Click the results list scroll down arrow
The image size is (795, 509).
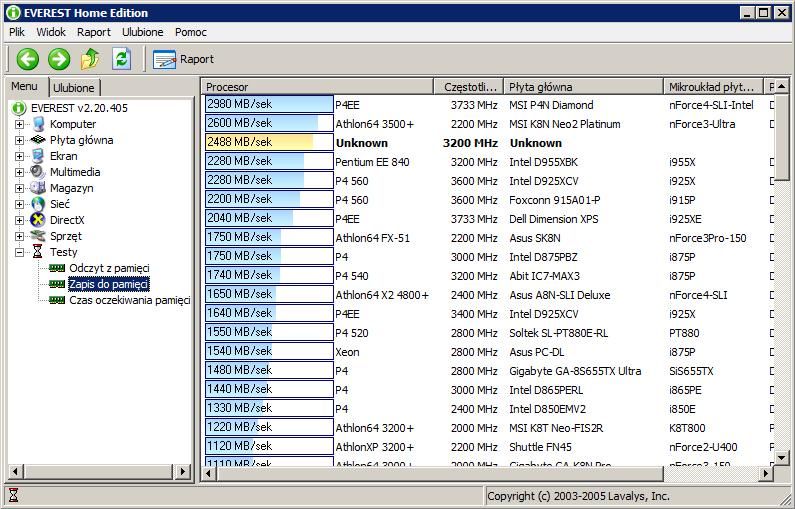pos(781,458)
